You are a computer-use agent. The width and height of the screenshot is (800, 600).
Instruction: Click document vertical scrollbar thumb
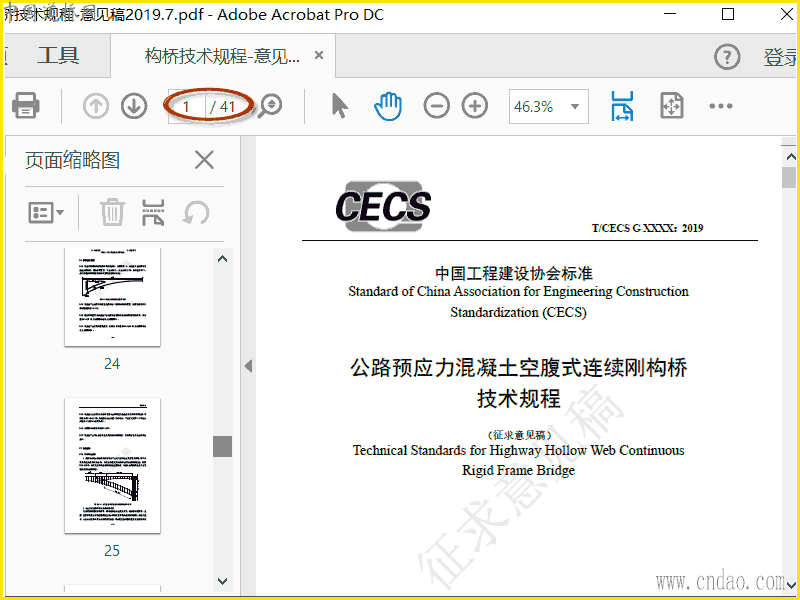pyautogui.click(x=789, y=178)
